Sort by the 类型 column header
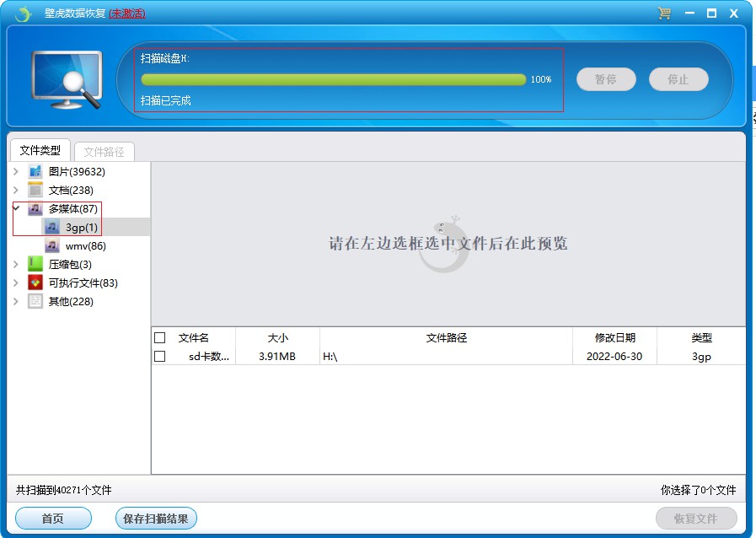 click(701, 338)
